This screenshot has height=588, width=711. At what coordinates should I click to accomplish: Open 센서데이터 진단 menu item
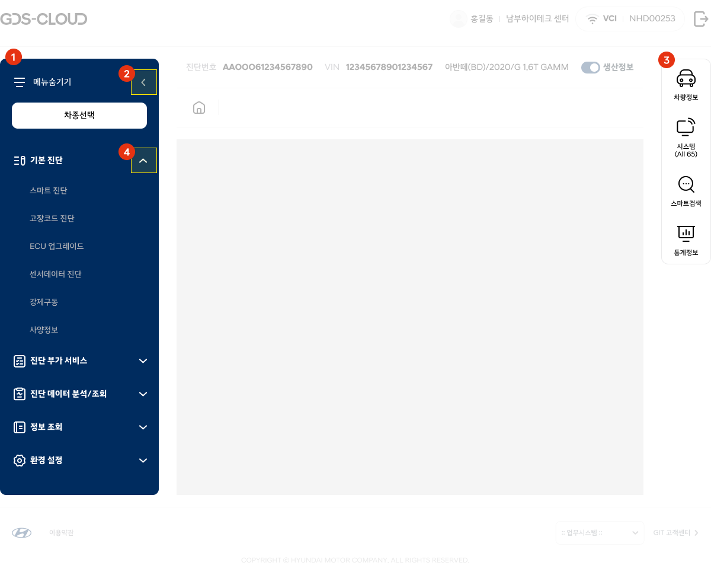coord(56,274)
